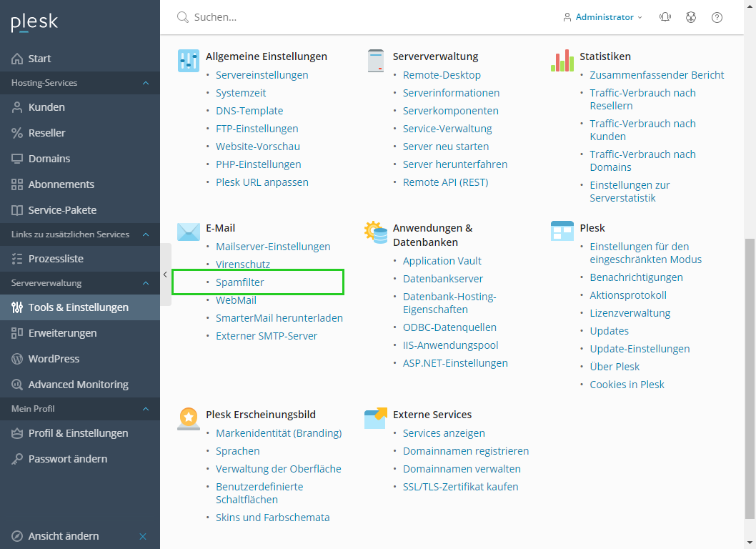756x549 pixels.
Task: Click the Passwort ändern key icon
Action: click(x=17, y=459)
